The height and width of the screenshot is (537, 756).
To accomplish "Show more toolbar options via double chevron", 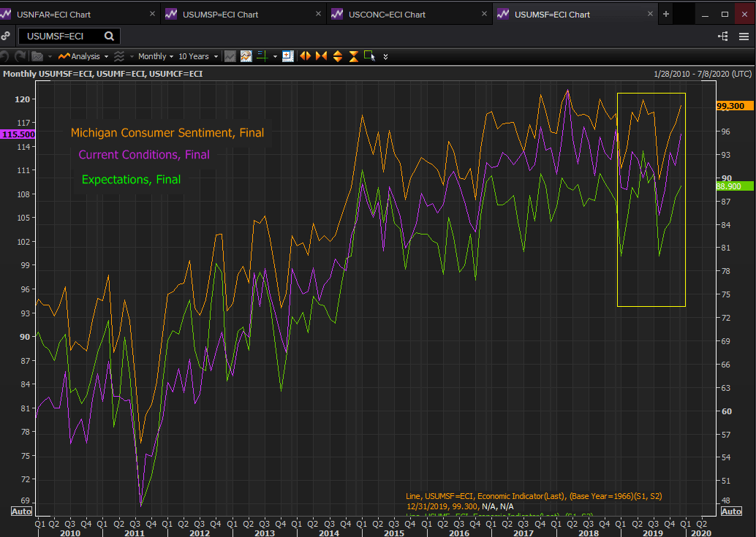I will [x=386, y=56].
